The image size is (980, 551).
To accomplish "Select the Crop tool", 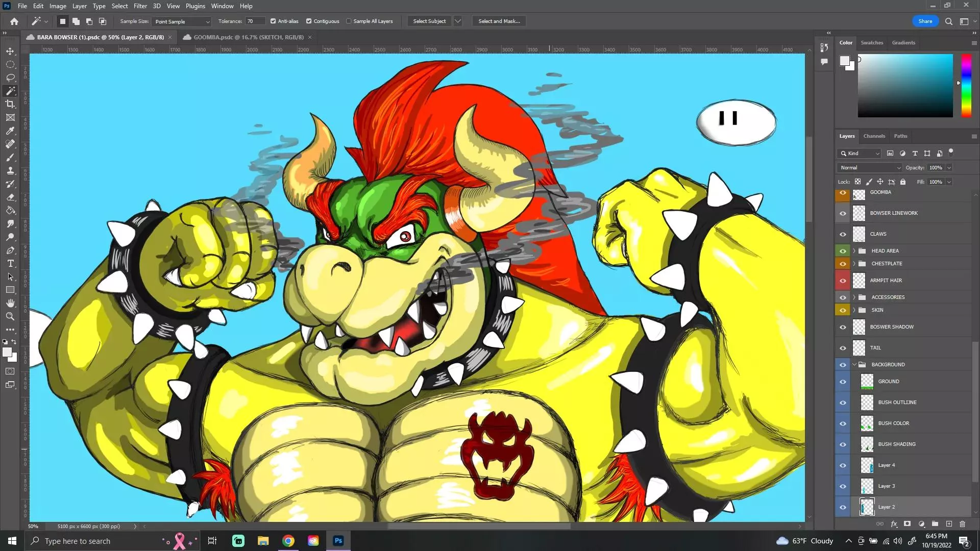I will pos(10,104).
